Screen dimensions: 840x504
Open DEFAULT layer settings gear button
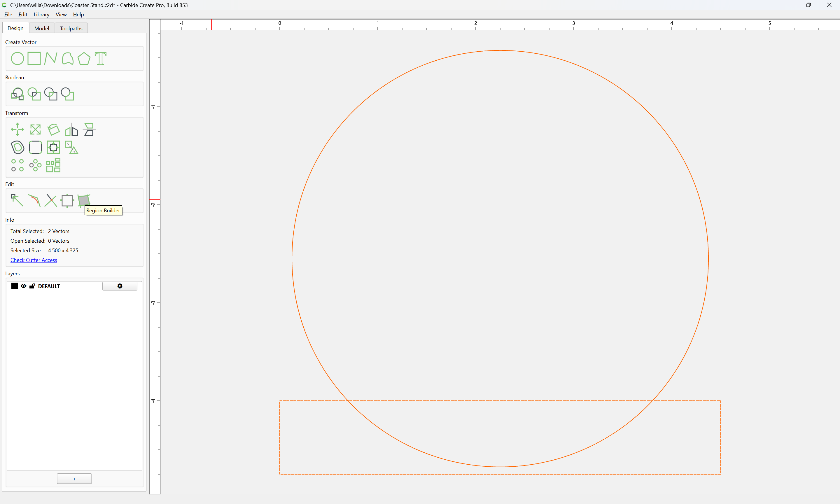pyautogui.click(x=120, y=286)
